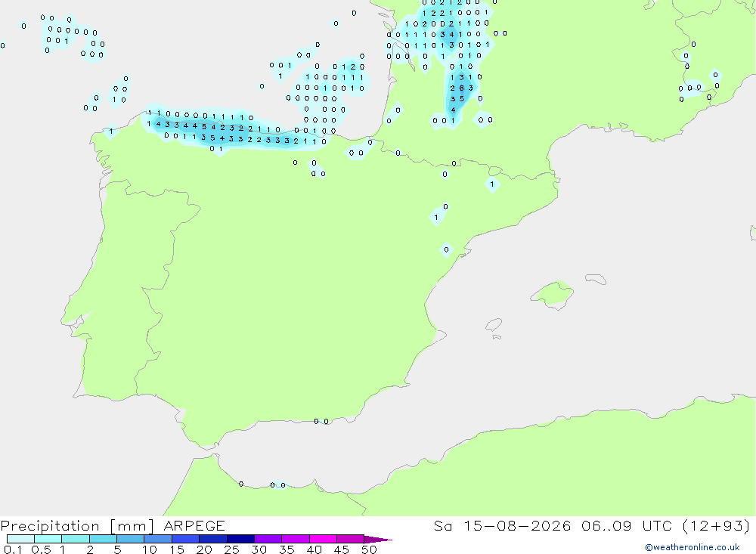The width and height of the screenshot is (756, 554).
Task: Click the arrow tip beyond 50 on the legend
Action: pos(379,539)
